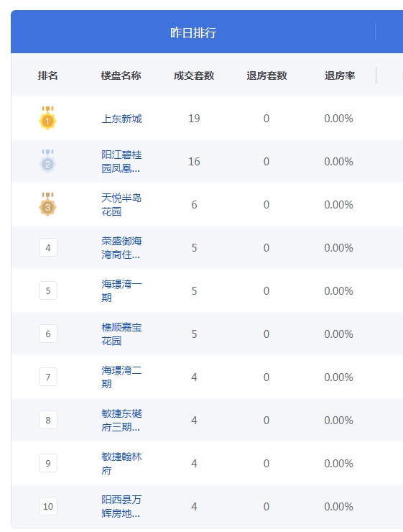Click the 0.00% refund rate for 海璟湾一期
The image size is (403, 532).
(x=338, y=290)
